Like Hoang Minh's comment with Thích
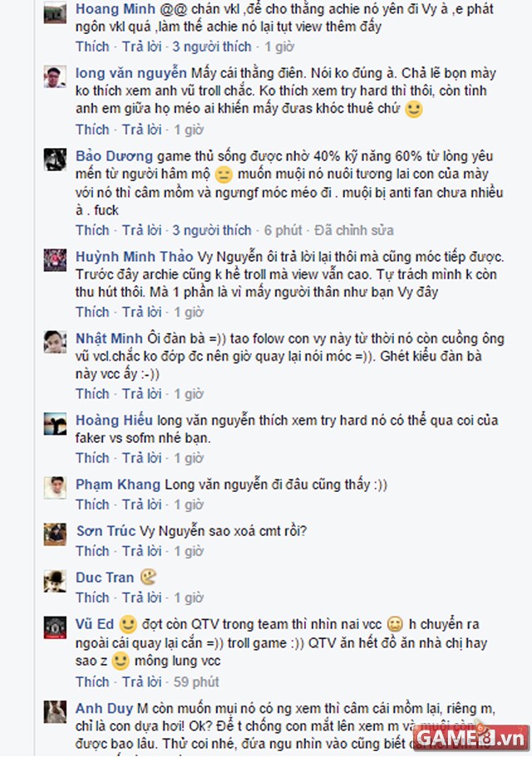The height and width of the screenshot is (757, 532). (92, 47)
